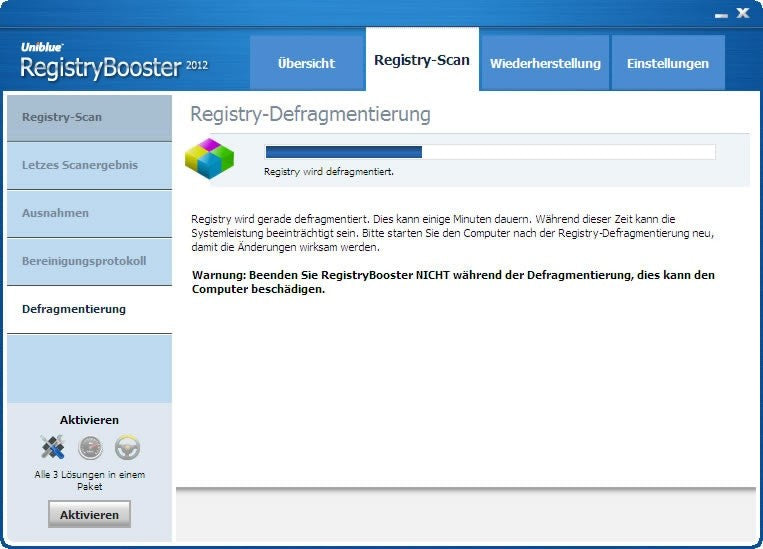Open the Übersicht tab
This screenshot has height=549, width=763.
[307, 63]
